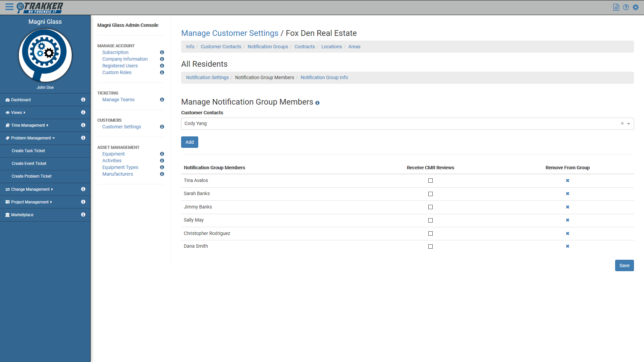This screenshot has height=362, width=644.
Task: Click info icon next to Subscription
Action: click(x=162, y=52)
